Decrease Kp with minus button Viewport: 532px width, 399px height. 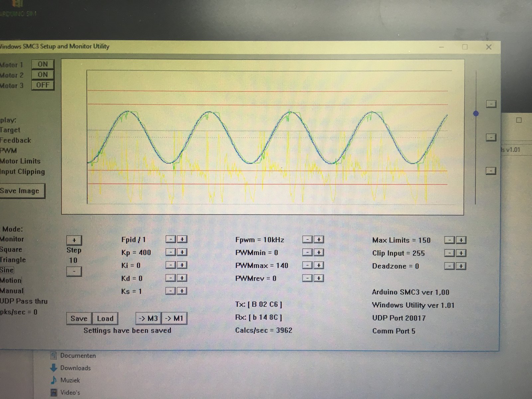click(x=171, y=252)
